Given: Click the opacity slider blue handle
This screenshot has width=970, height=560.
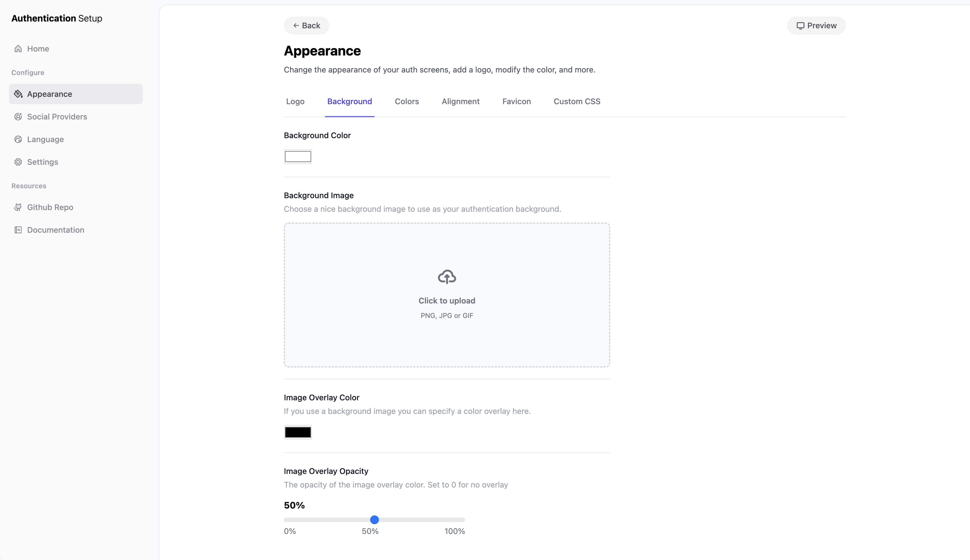Looking at the screenshot, I should (375, 520).
